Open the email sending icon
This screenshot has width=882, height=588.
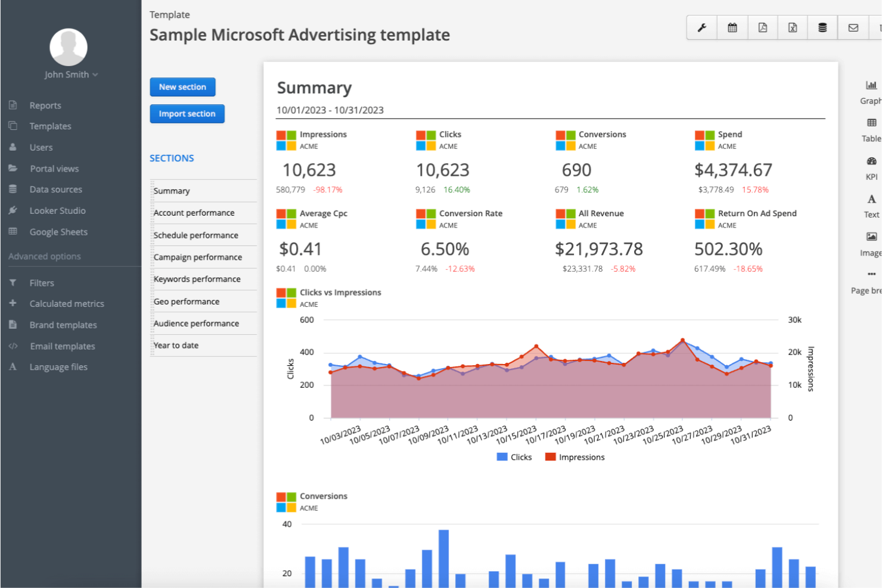[852, 27]
